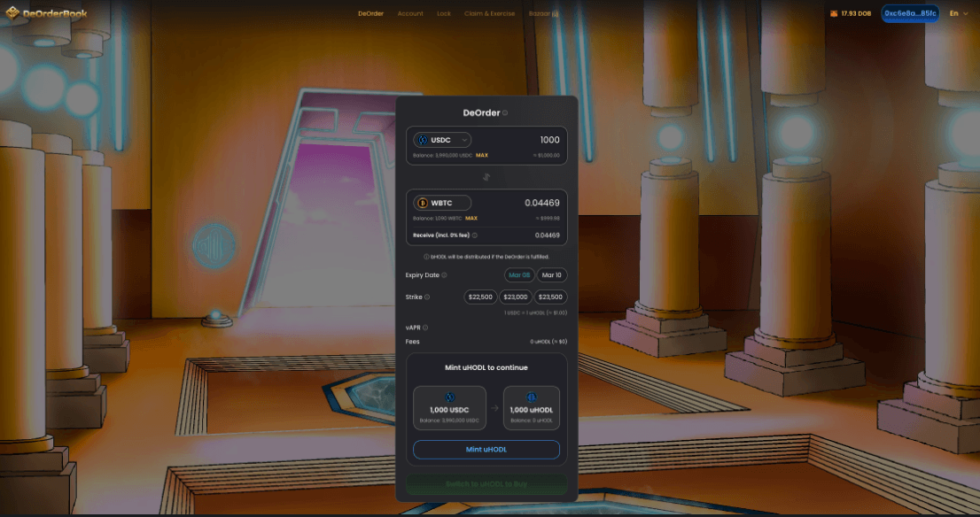Click the USDC icon in the mint card
Viewport: 980px width, 517px height.
point(449,397)
